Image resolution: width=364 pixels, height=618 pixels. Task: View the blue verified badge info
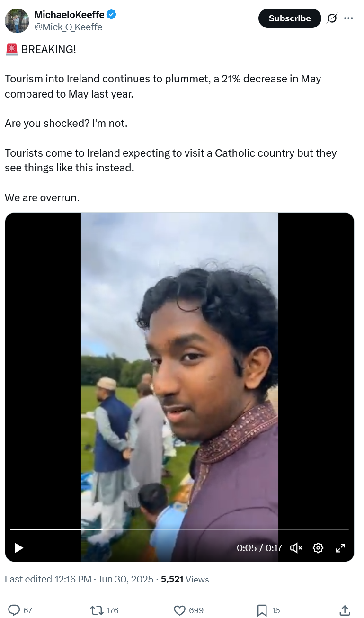111,15
